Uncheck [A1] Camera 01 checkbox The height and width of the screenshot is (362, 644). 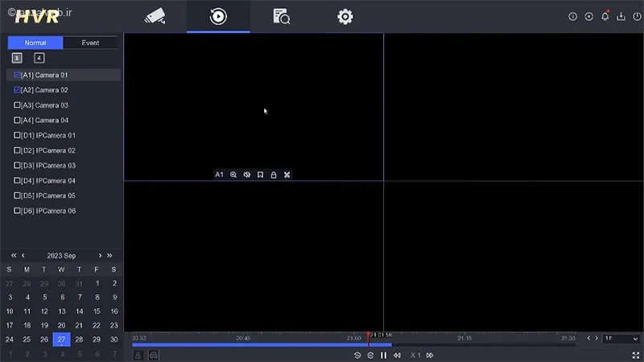point(17,75)
